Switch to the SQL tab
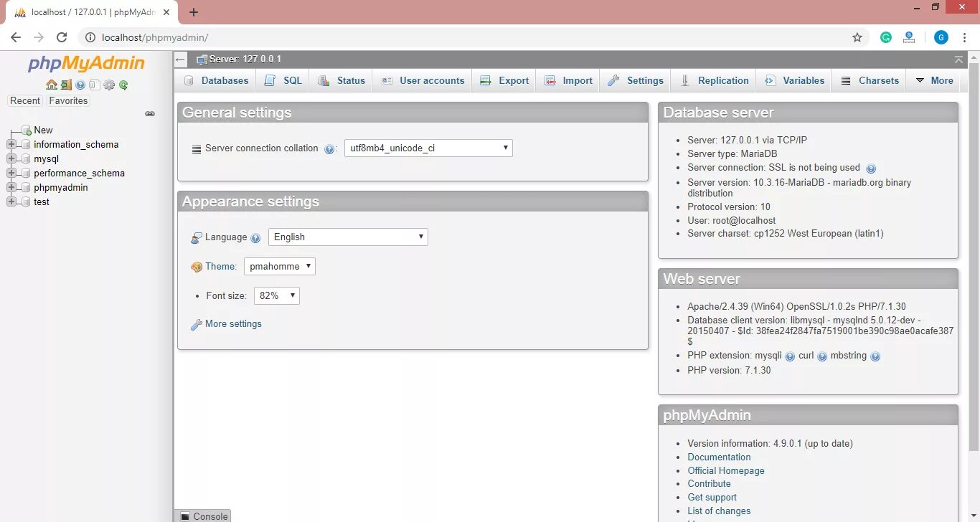The height and width of the screenshot is (522, 980). tap(283, 80)
